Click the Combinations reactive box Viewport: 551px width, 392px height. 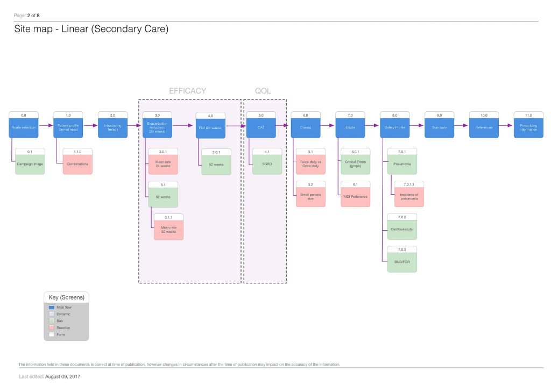tap(77, 163)
